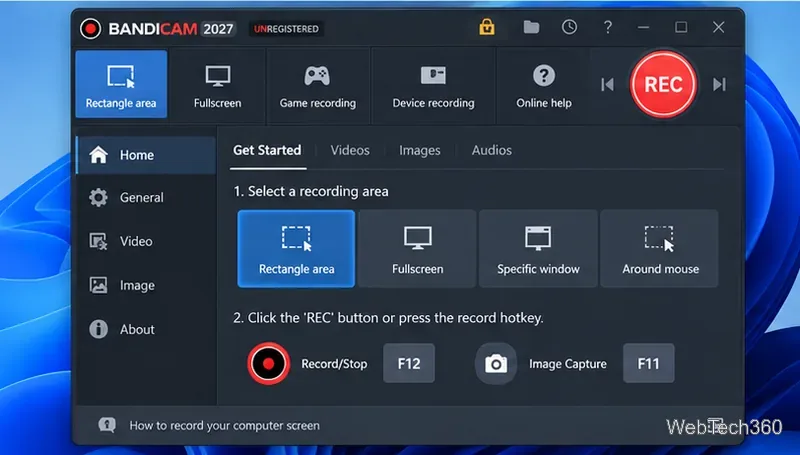Click the skip-to-next arrow beside REC

tap(719, 84)
